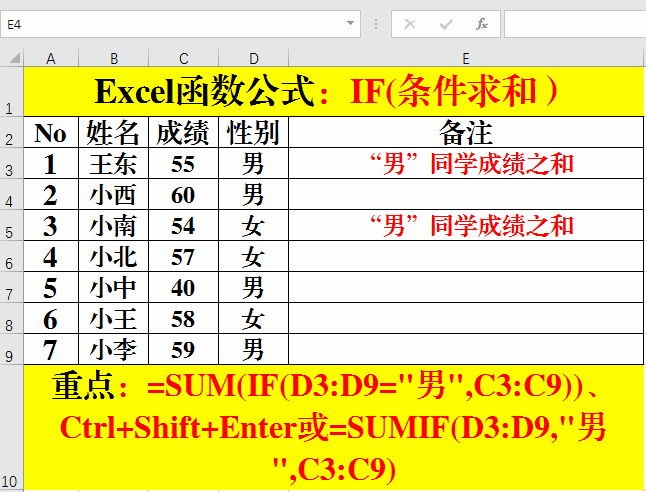Select row 3 header
646x492 pixels.
pos(12,163)
